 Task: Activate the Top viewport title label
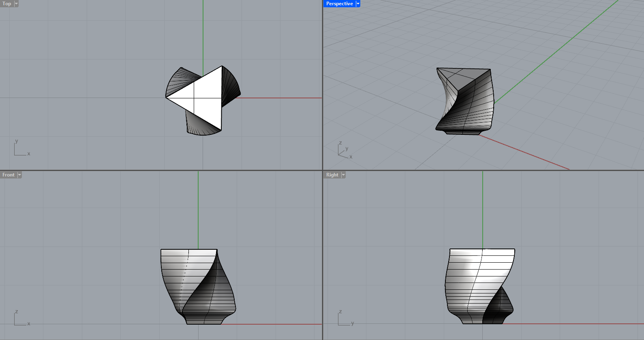[x=7, y=4]
